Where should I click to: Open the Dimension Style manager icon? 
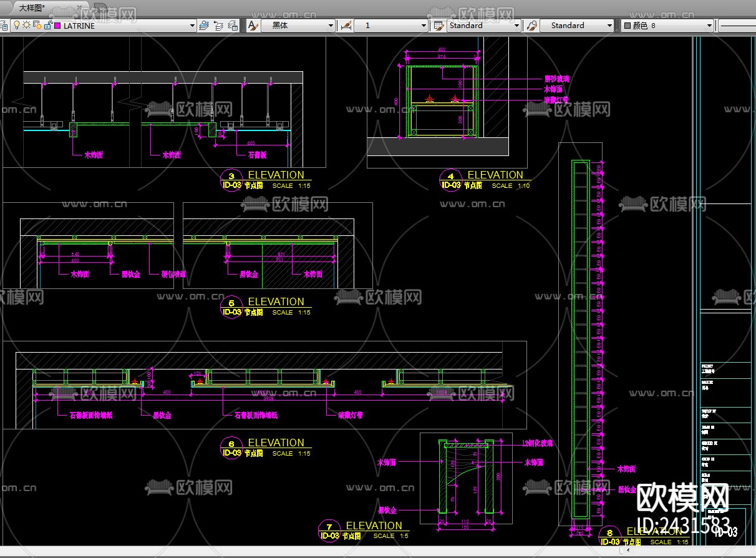click(x=347, y=26)
